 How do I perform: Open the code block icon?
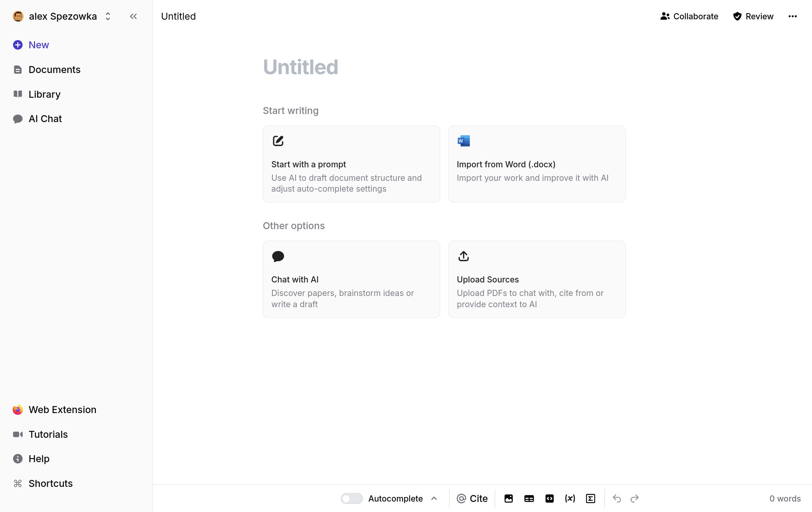tap(550, 498)
